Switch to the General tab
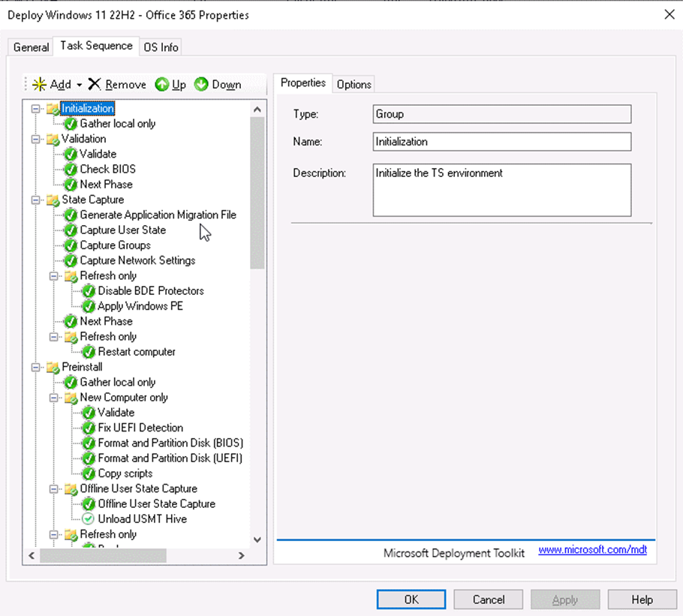Screen dimensions: 683x616 coord(32,47)
